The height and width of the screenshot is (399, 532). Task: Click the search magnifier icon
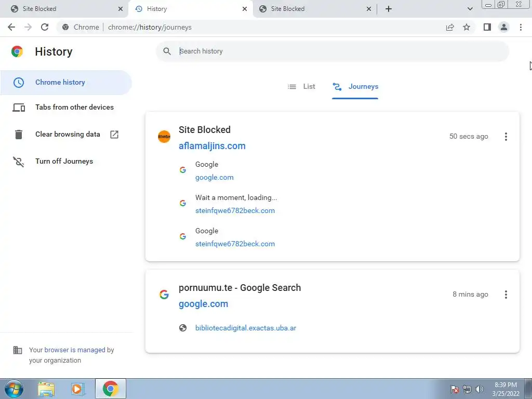[167, 51]
